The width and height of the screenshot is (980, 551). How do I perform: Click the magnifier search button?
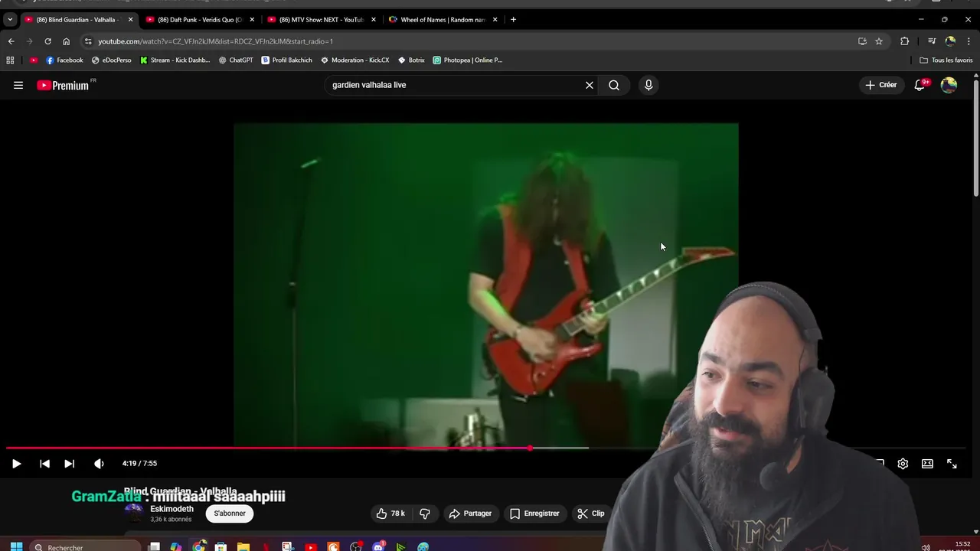[614, 85]
